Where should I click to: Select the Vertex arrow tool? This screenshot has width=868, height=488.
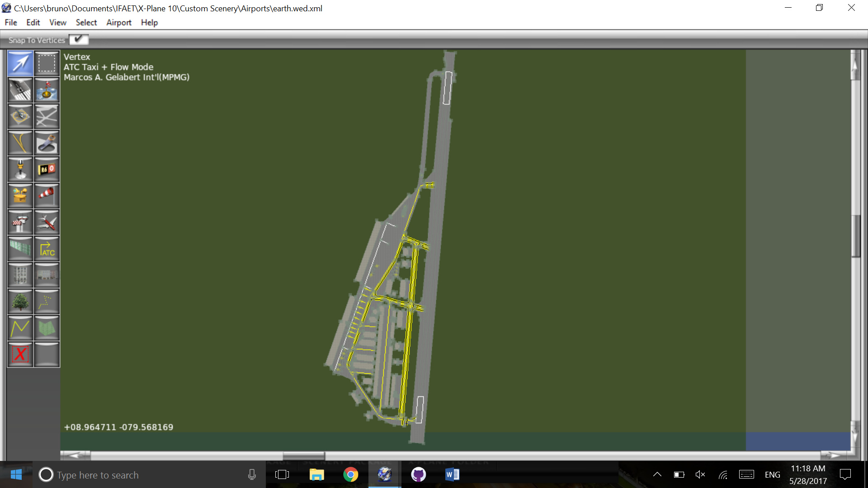coord(20,63)
